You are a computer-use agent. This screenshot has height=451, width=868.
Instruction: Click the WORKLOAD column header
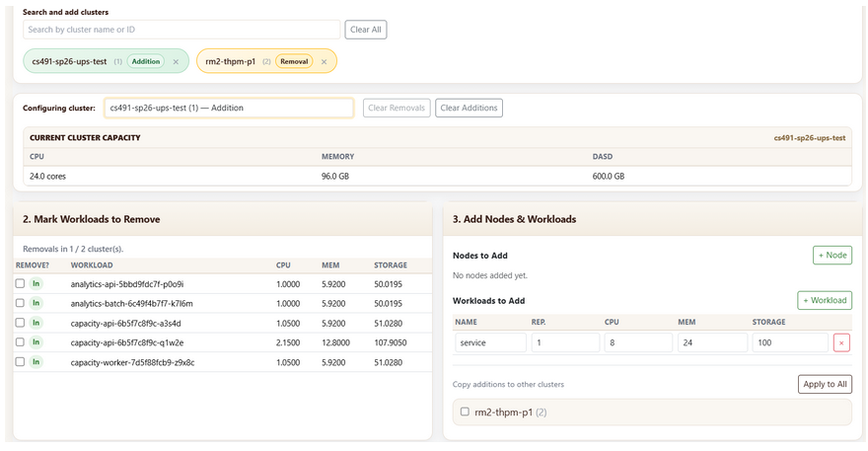[x=92, y=265]
